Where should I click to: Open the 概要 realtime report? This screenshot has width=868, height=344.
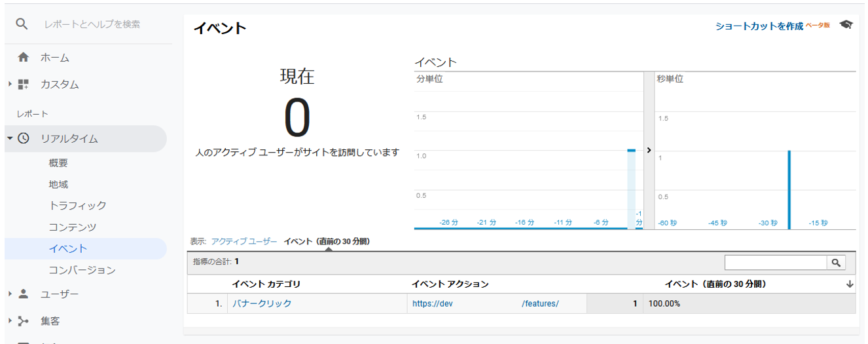[x=58, y=163]
